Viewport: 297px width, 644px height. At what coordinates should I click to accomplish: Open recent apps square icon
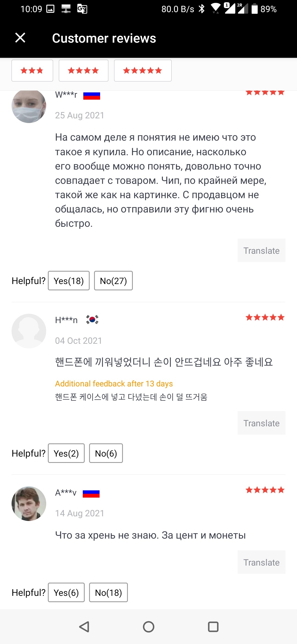(x=213, y=627)
